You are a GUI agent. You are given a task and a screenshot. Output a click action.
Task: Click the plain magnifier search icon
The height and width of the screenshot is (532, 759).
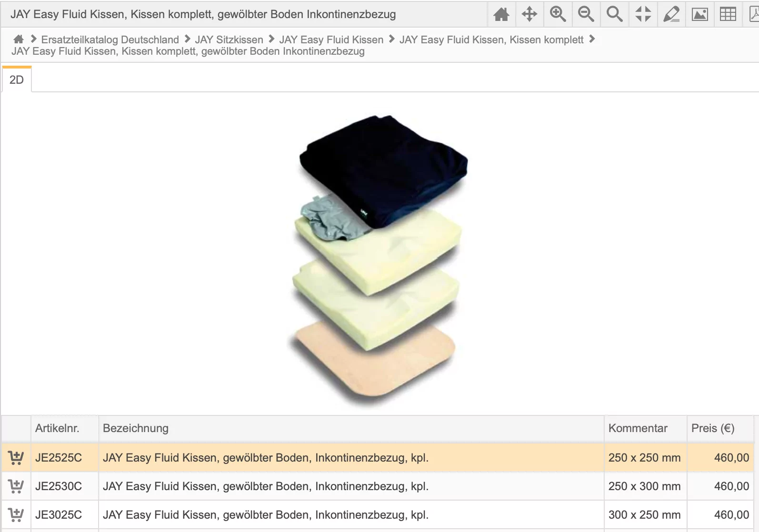point(614,14)
